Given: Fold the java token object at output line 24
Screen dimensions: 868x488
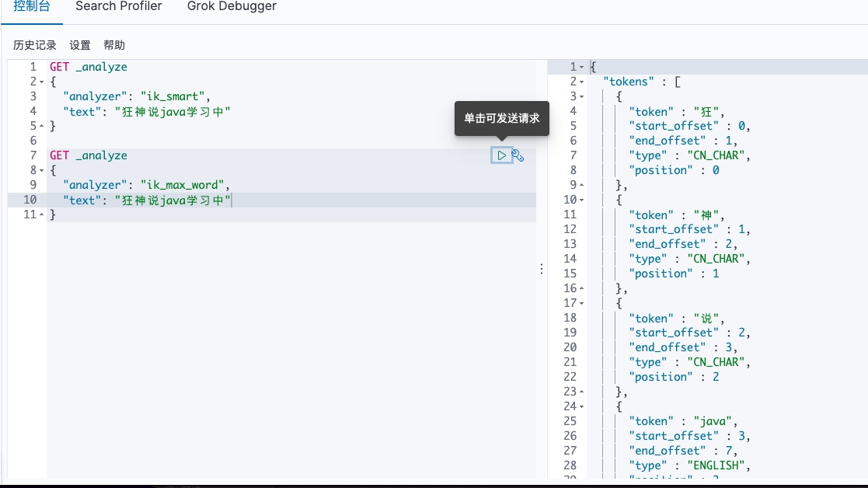Looking at the screenshot, I should (581, 406).
